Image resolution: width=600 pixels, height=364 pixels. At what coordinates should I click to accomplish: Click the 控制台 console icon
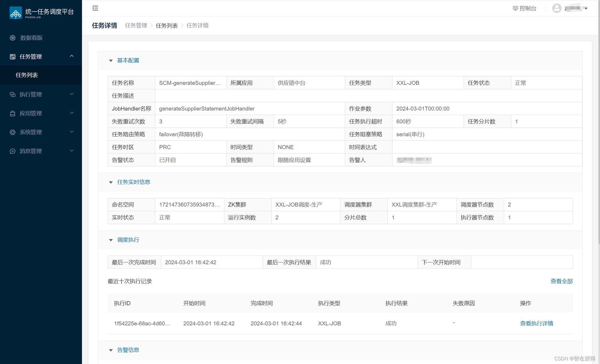coord(515,8)
